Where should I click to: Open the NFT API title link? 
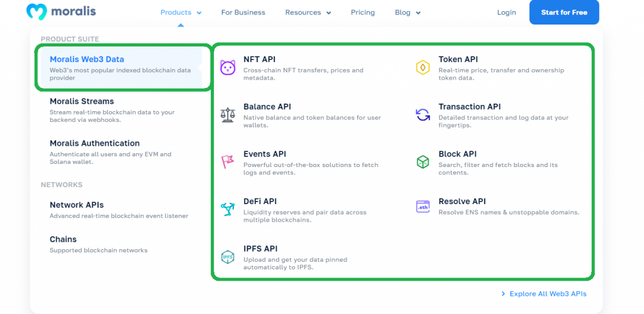[259, 60]
